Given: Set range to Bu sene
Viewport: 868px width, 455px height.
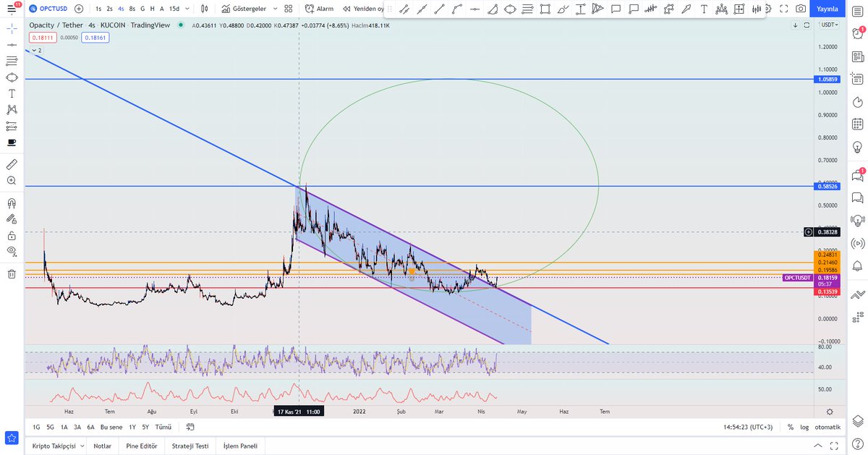Looking at the screenshot, I should [111, 428].
